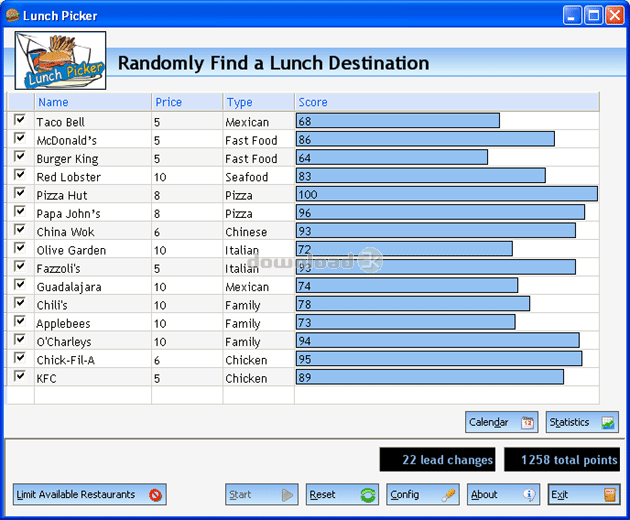Click the Reset button
Screen dimensions: 630x520
pos(342,495)
